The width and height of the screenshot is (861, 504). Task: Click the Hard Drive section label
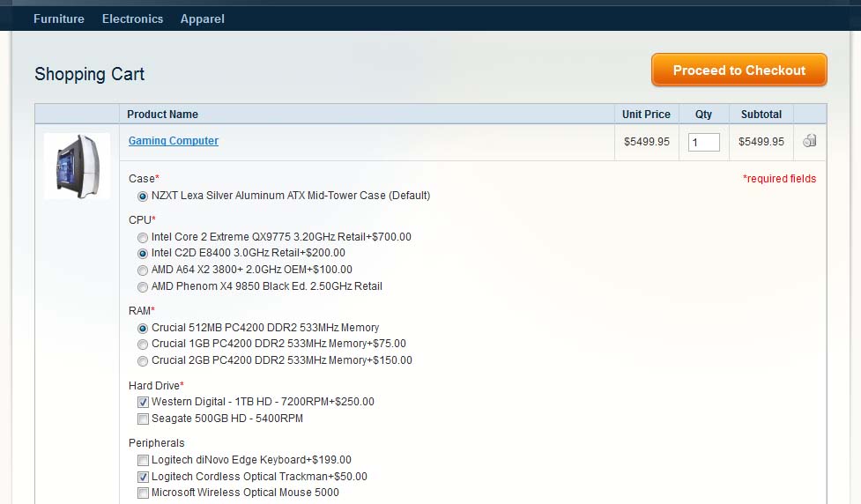pos(156,385)
